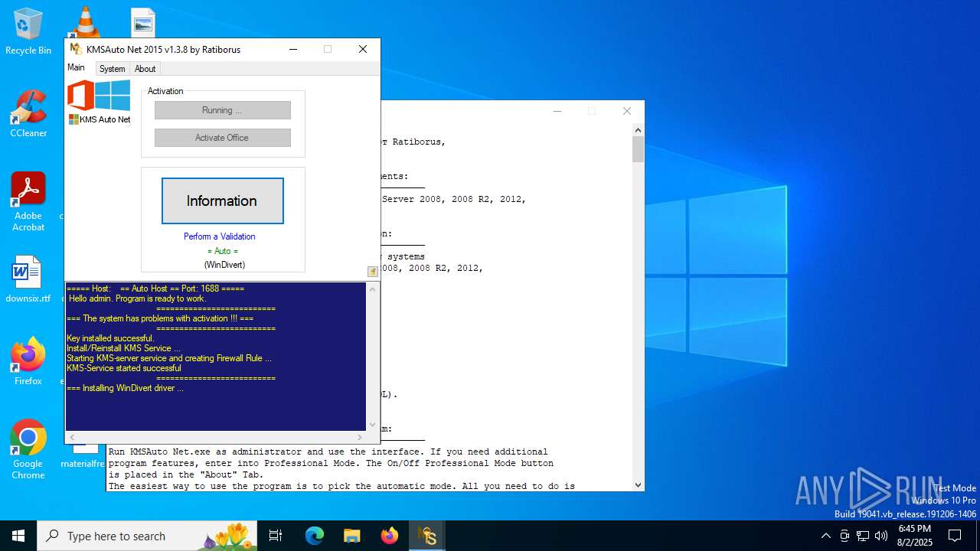Launch Firefox from the desktop

28,361
